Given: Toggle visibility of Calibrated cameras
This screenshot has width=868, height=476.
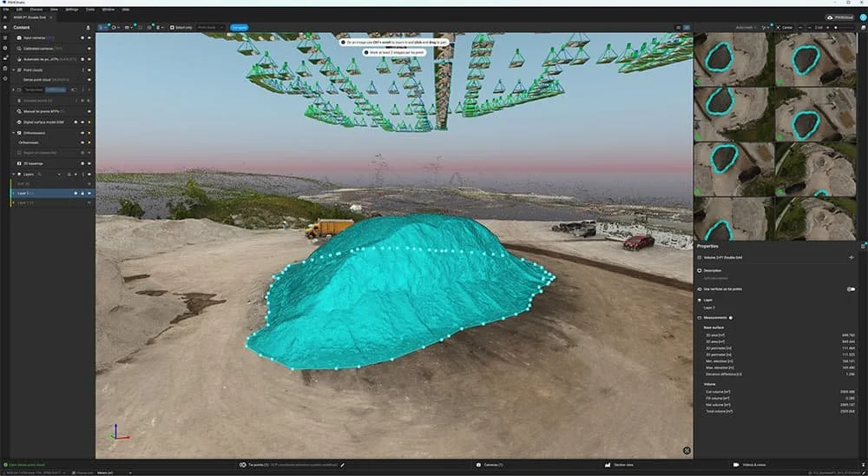Looking at the screenshot, I should tap(89, 49).
